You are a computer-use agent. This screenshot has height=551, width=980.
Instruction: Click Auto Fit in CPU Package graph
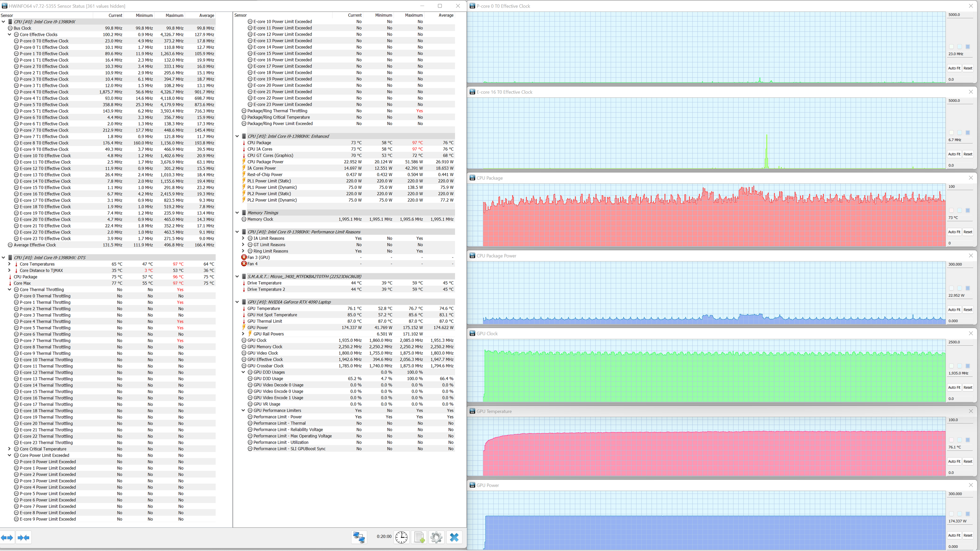point(954,232)
